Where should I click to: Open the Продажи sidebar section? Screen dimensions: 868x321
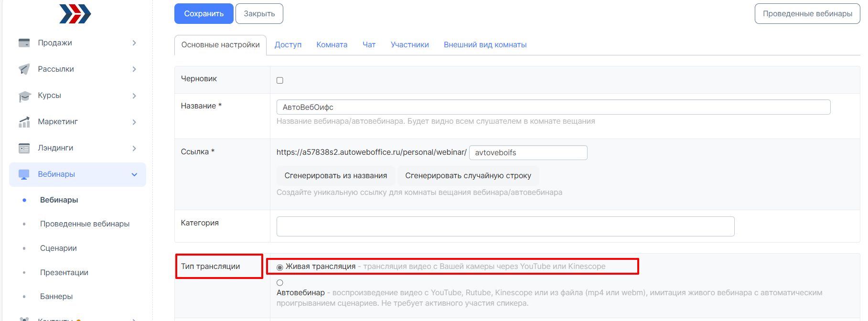coord(77,43)
